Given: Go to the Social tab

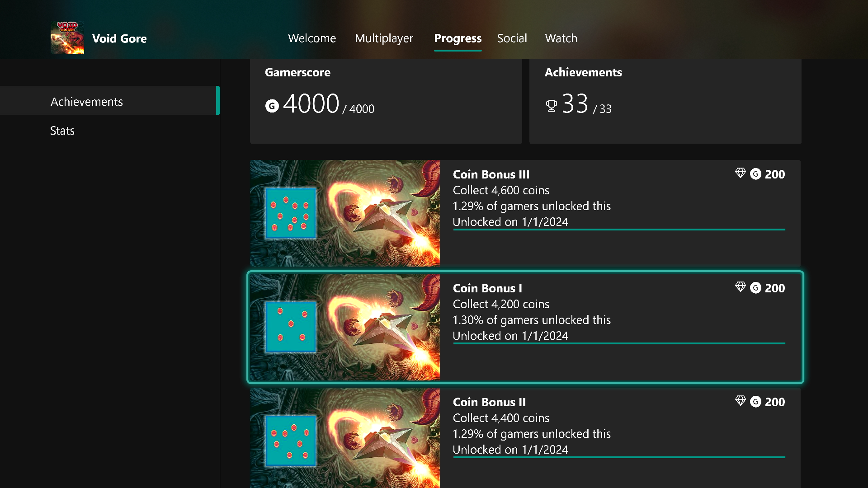Looking at the screenshot, I should [x=512, y=38].
